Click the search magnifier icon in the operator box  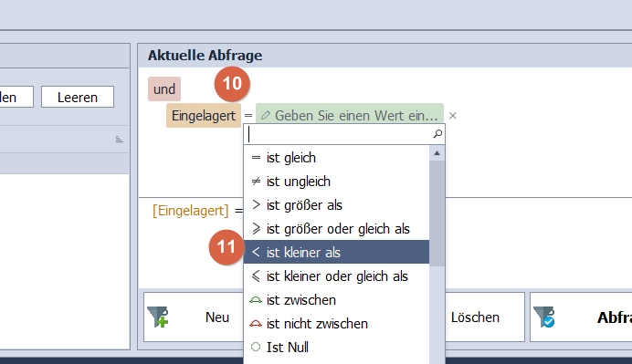[x=437, y=134]
